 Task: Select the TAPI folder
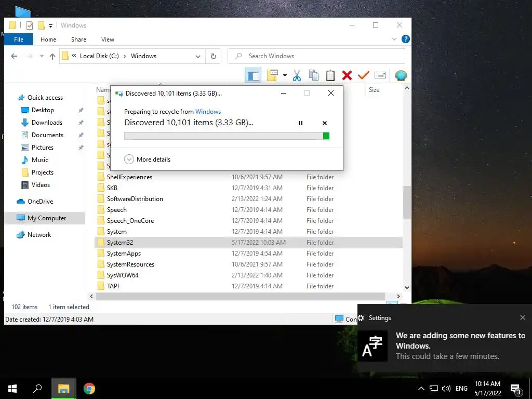[x=113, y=286]
